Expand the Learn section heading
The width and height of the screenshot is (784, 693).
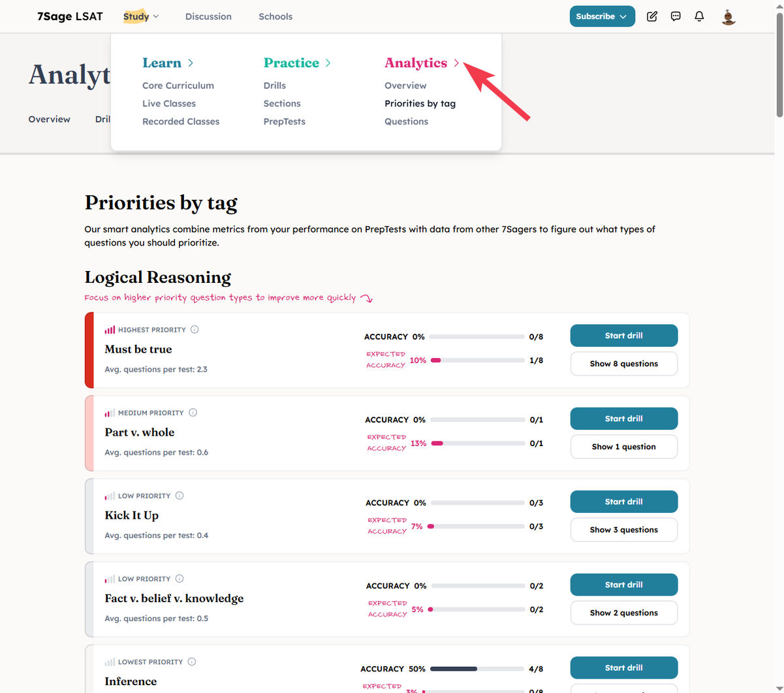pyautogui.click(x=168, y=63)
